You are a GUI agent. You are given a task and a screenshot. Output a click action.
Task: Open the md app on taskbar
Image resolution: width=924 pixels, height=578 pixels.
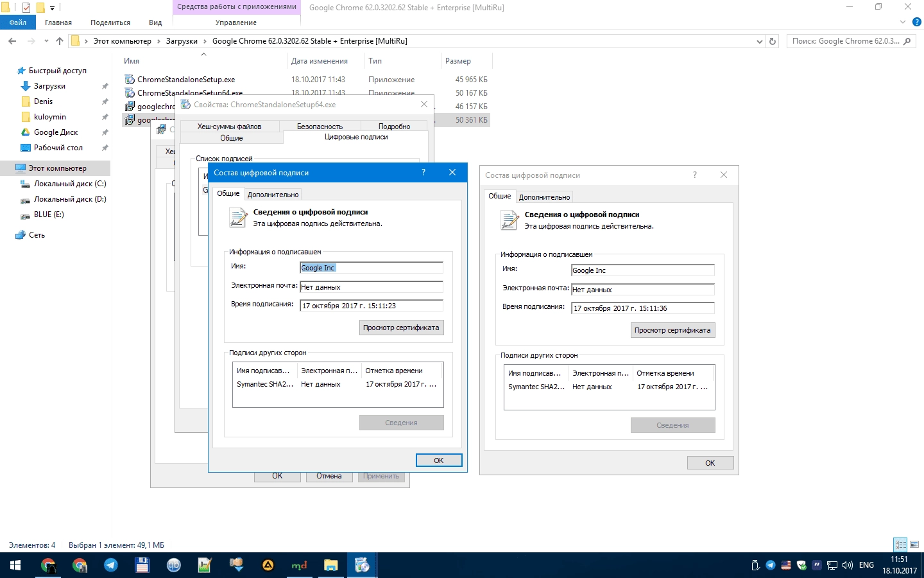click(299, 565)
